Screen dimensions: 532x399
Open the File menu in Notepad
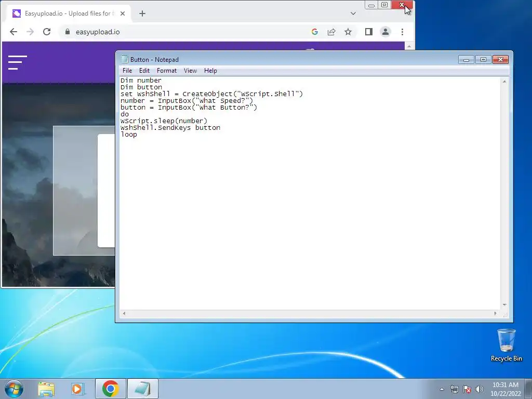[127, 71]
